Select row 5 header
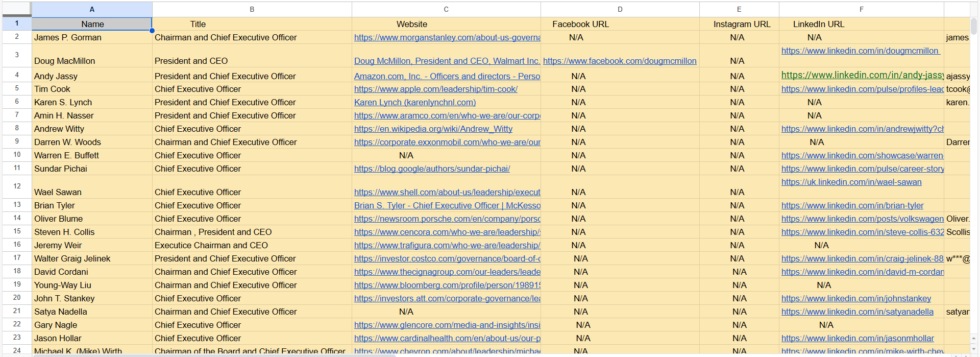 coord(17,89)
